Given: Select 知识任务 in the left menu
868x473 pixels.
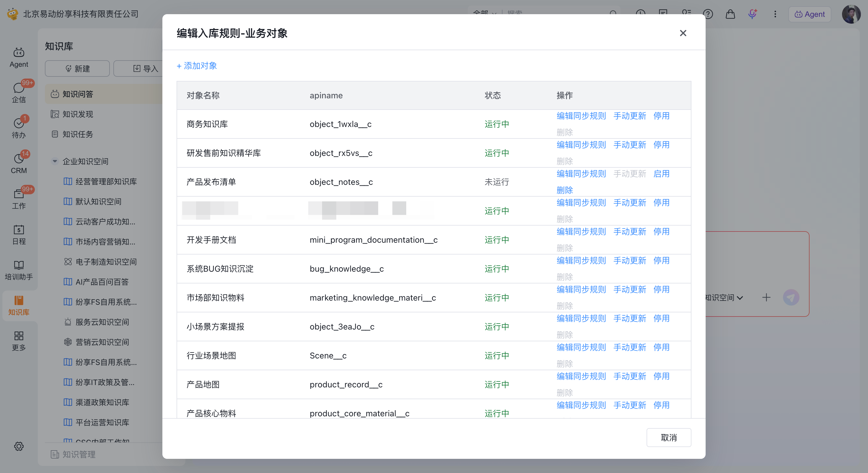Looking at the screenshot, I should click(x=78, y=134).
